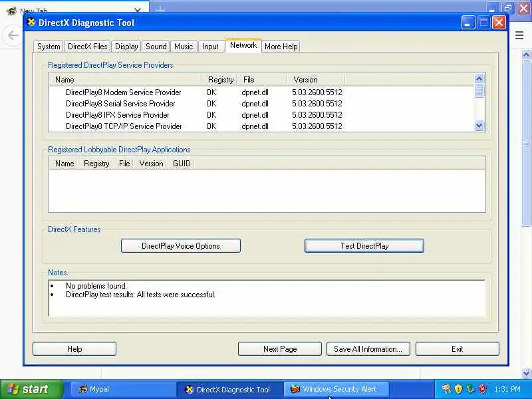
Task: Click the green tray icon before the red shield
Action: [x=470, y=389]
